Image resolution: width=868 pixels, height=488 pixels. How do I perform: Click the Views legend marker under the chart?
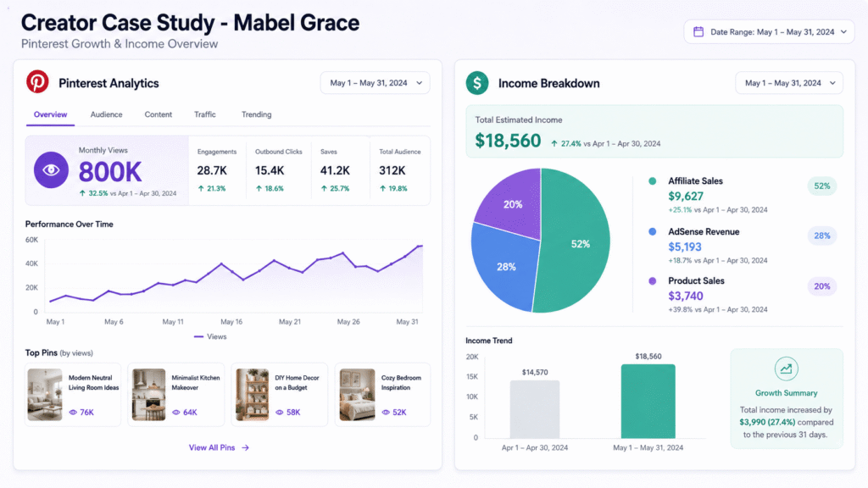tap(198, 336)
